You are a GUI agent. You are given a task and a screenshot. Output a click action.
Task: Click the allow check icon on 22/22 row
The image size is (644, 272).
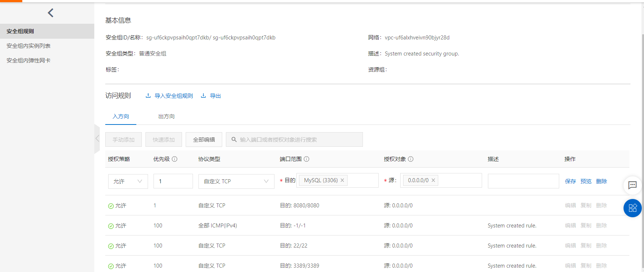click(x=111, y=246)
